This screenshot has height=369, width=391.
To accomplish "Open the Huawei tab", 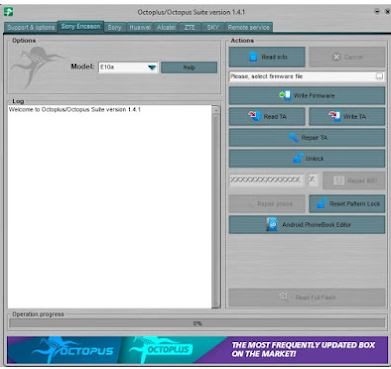I will pyautogui.click(x=140, y=27).
